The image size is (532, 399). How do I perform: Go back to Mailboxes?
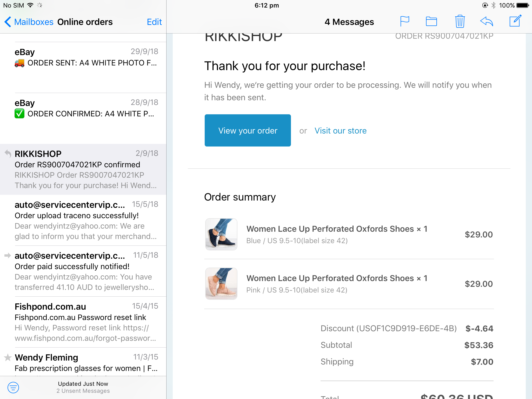pyautogui.click(x=29, y=22)
